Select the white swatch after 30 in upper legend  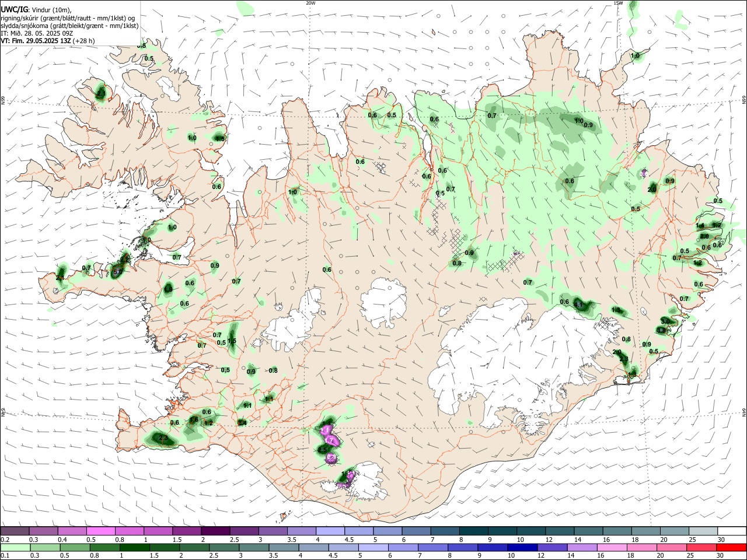pyautogui.click(x=732, y=531)
